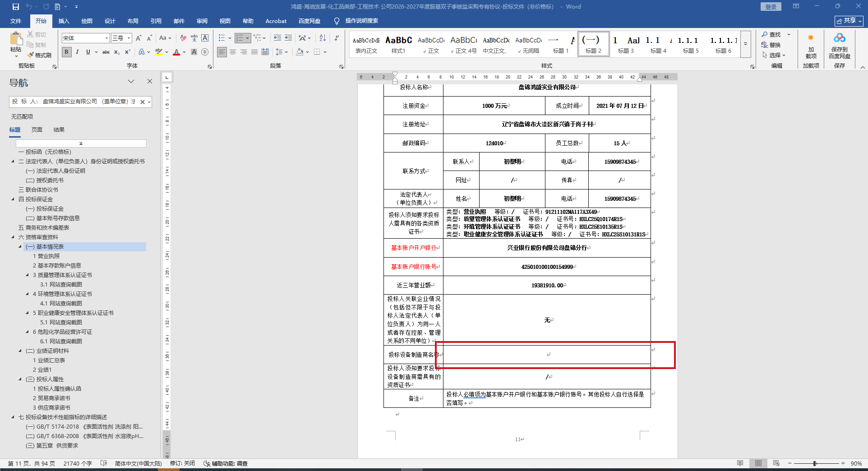Image resolution: width=868 pixels, height=471 pixels.
Task: Apply a character border (boxed A)
Action: click(x=205, y=38)
